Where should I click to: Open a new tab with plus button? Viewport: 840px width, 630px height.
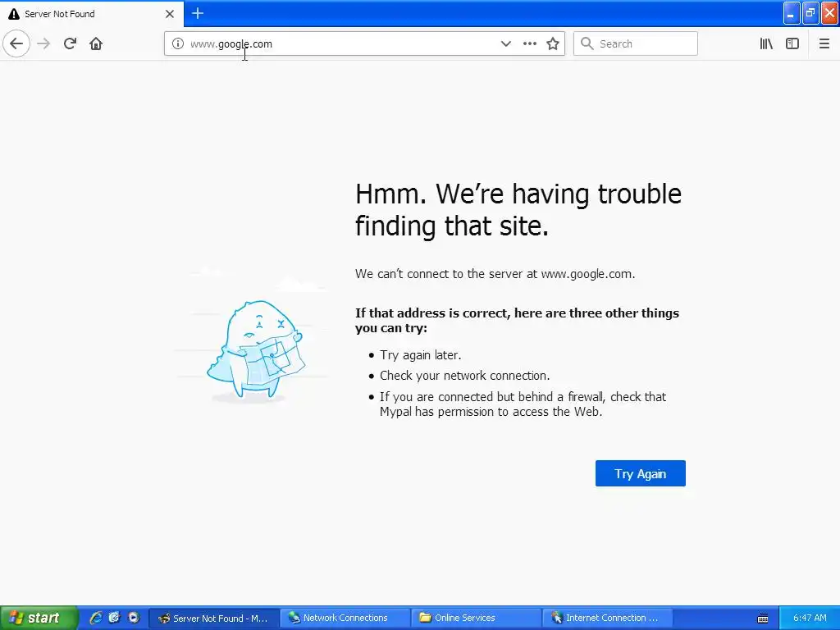198,13
